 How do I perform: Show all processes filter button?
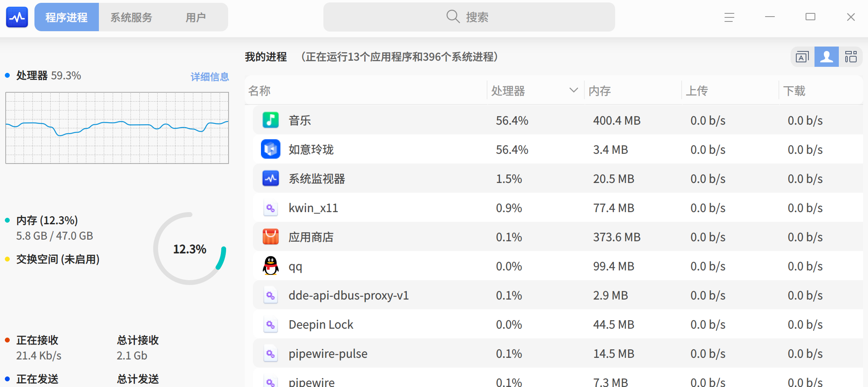point(851,57)
